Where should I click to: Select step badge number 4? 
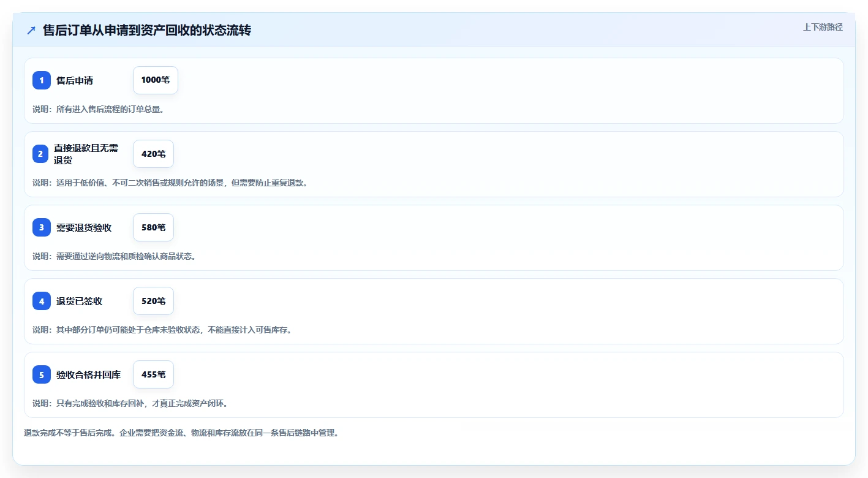[42, 301]
